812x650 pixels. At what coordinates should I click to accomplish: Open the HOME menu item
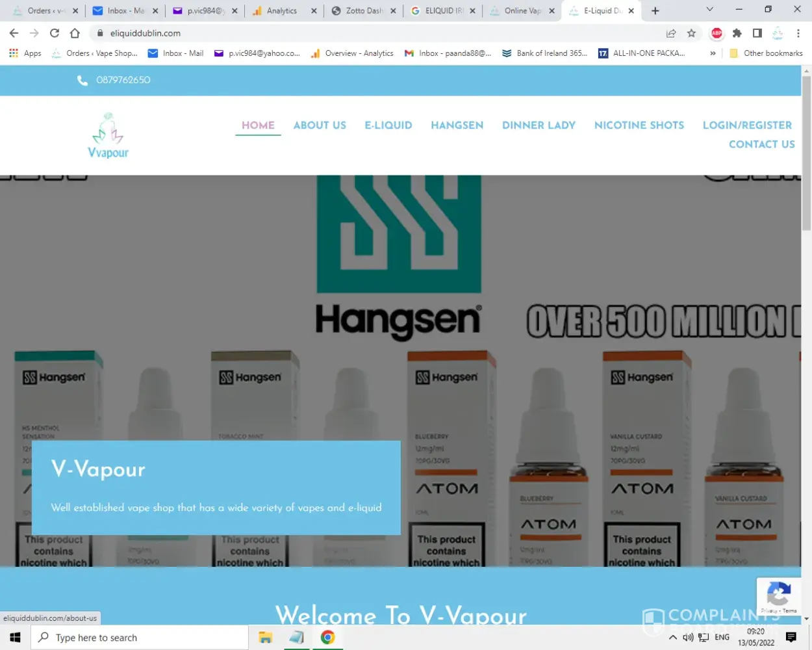tap(258, 125)
